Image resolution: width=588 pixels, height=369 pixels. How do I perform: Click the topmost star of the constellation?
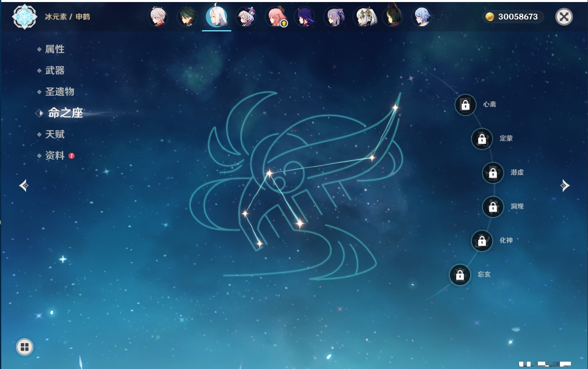[x=395, y=108]
